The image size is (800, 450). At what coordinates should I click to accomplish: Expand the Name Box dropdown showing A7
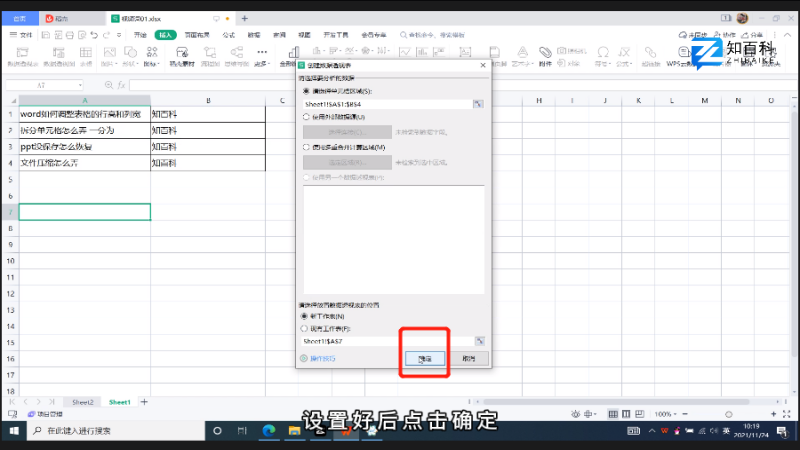pyautogui.click(x=81, y=85)
